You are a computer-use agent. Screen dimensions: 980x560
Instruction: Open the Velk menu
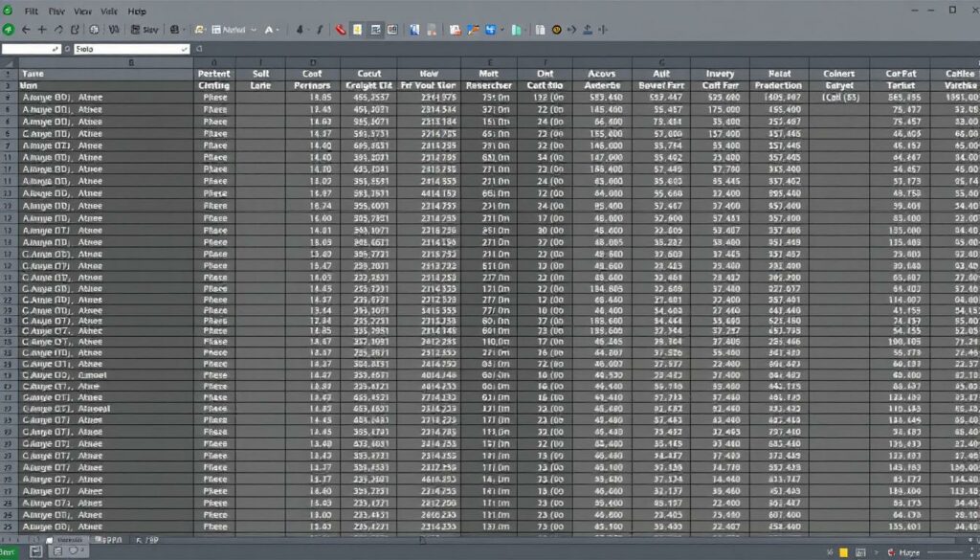[109, 11]
